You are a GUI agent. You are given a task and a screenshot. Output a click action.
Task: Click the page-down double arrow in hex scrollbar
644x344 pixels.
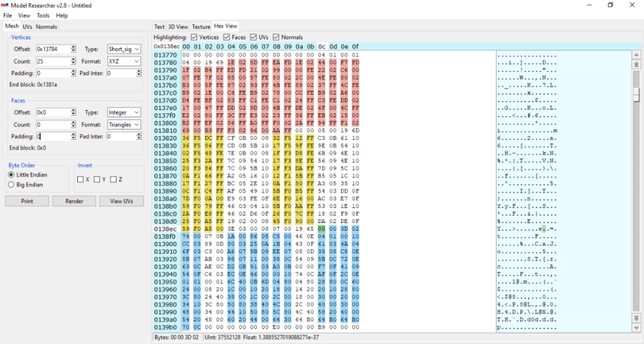[x=636, y=318]
